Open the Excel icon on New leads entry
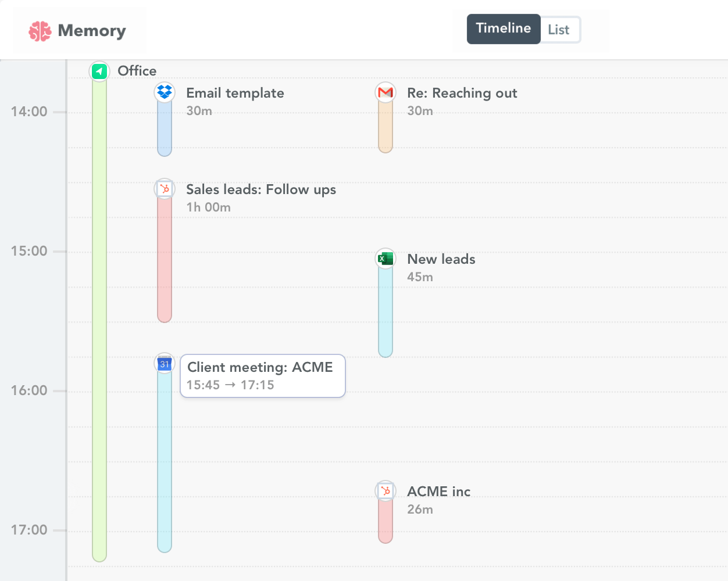Image resolution: width=728 pixels, height=581 pixels. 386,258
